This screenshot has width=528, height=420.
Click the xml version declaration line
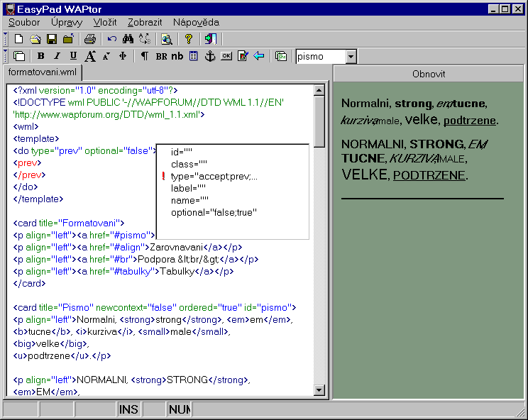point(95,91)
